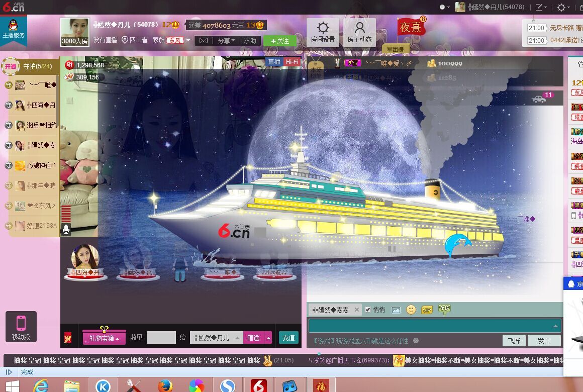Open the top-bar edit pencil dropdown

(x=541, y=7)
